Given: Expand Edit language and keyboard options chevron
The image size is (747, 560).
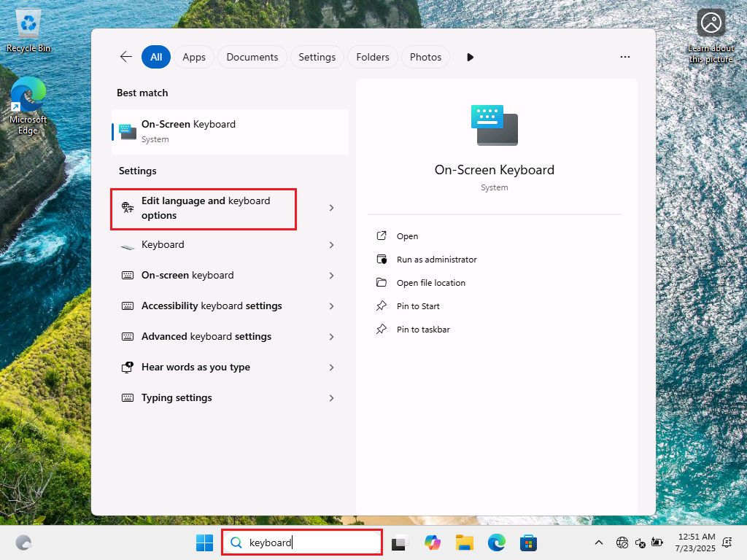Looking at the screenshot, I should pos(332,208).
